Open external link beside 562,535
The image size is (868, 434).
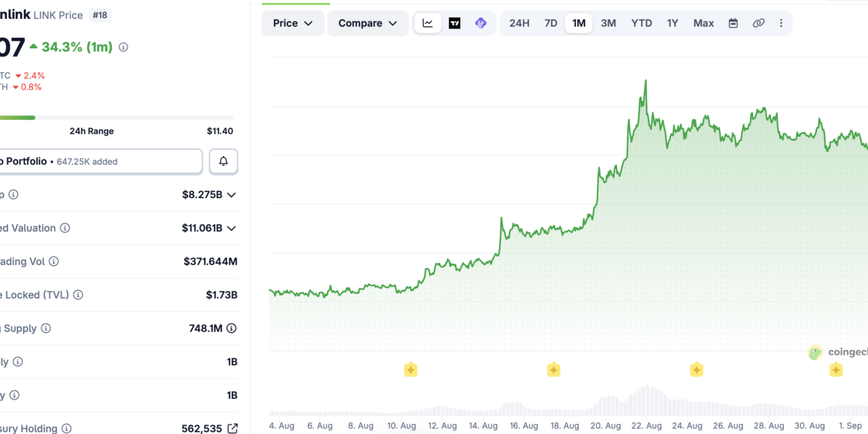[x=233, y=429]
